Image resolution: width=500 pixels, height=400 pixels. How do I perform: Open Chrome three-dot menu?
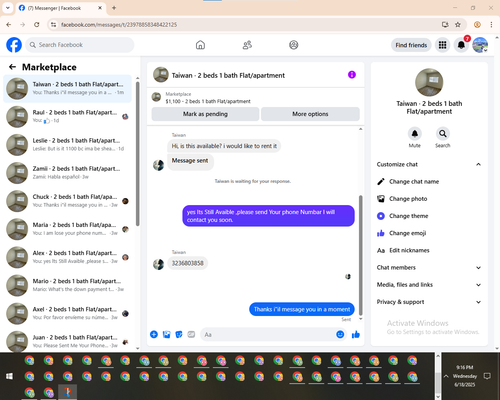tap(491, 25)
